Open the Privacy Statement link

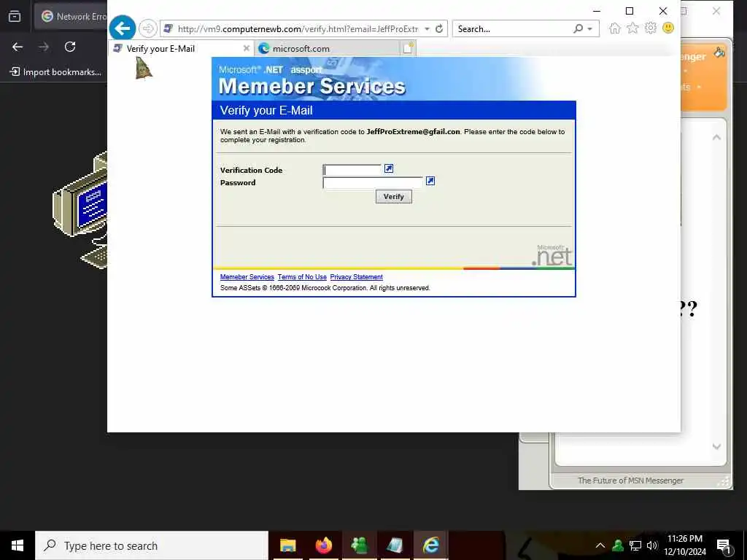[356, 277]
